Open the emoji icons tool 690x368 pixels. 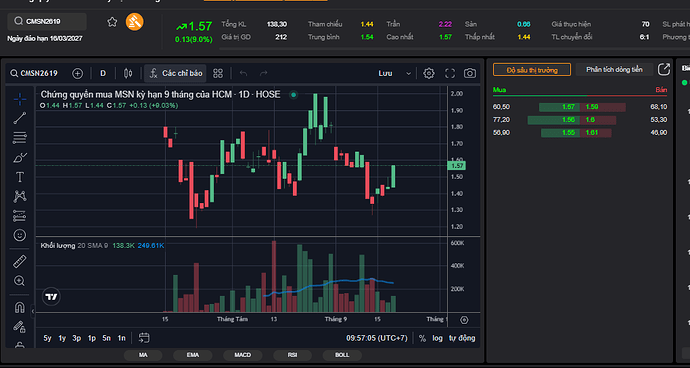coord(20,235)
